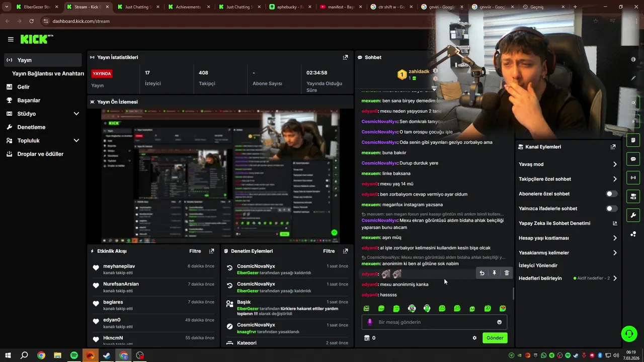Click knaagfrvr name in Denetim Eylemleri
Screen dimensions: 644x362
click(247, 332)
